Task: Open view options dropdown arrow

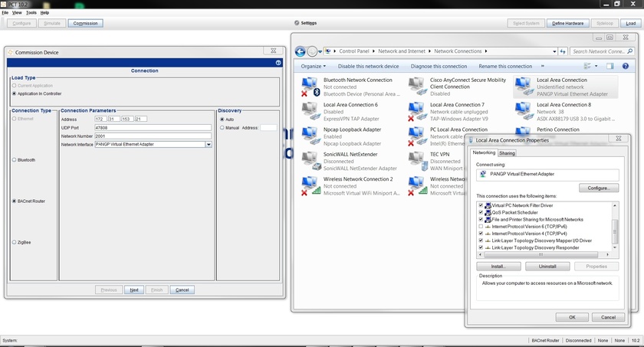Action: tap(596, 66)
